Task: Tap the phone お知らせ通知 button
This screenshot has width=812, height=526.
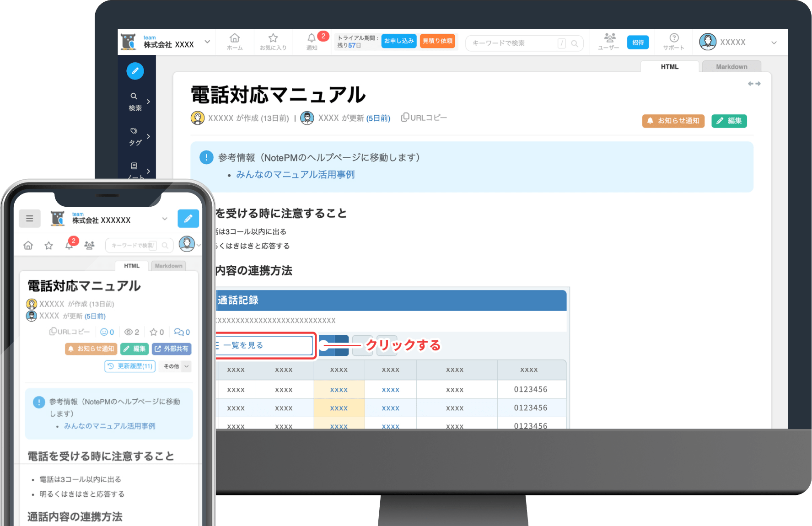Action: 91,349
